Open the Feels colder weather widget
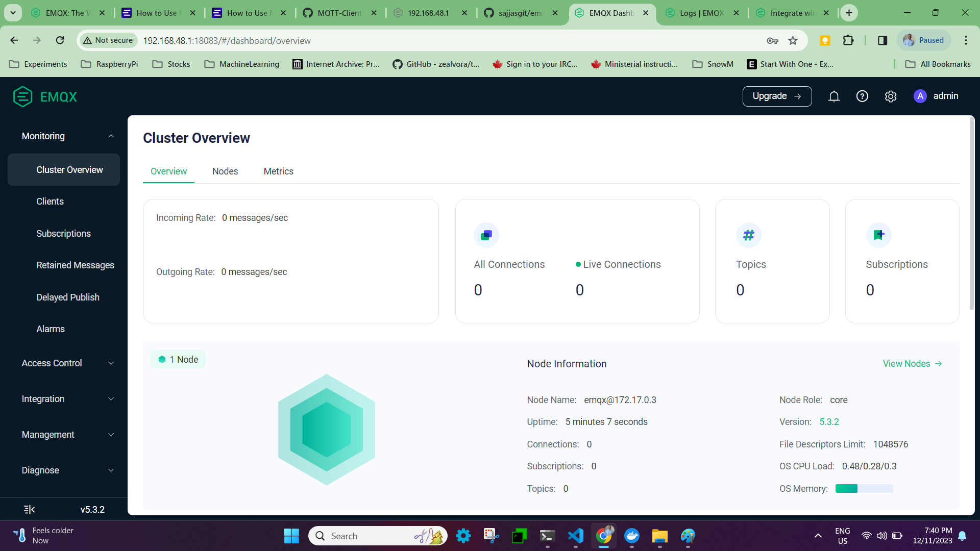This screenshot has height=551, width=980. [x=43, y=536]
